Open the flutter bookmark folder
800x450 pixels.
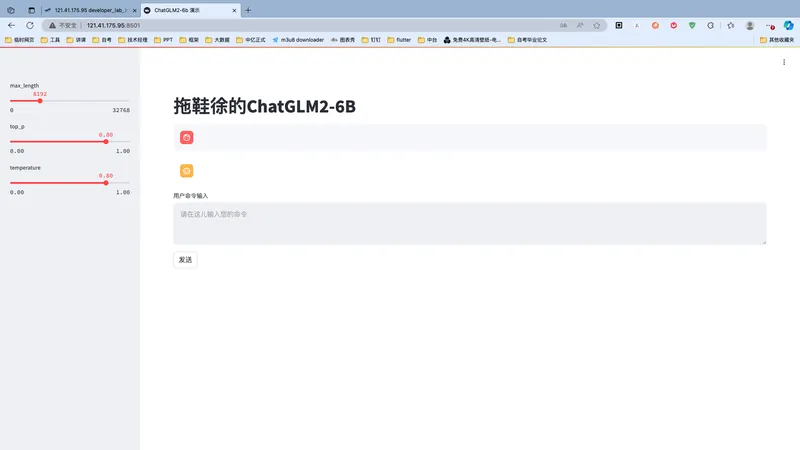click(x=399, y=40)
